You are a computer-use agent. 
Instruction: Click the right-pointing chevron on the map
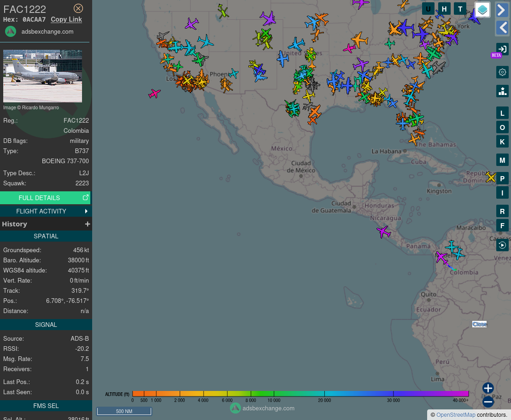pos(502,10)
